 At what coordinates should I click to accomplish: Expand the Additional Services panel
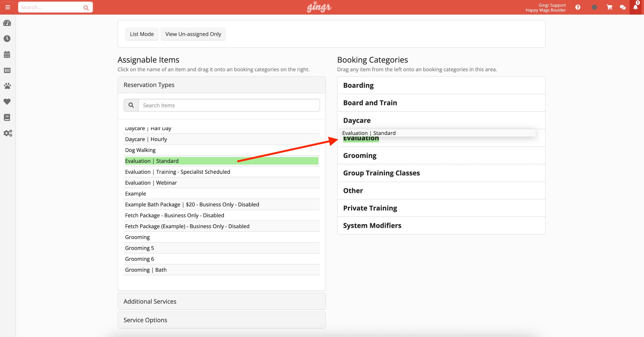221,301
